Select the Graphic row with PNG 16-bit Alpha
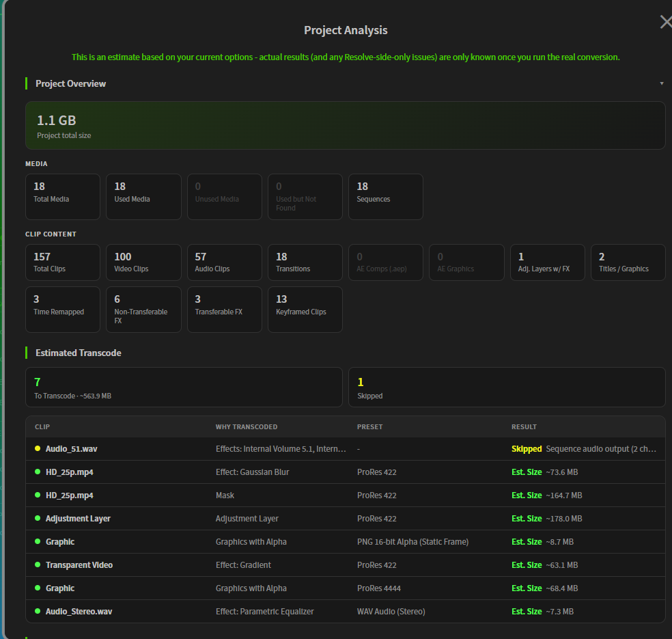This screenshot has width=672, height=639. coord(345,542)
